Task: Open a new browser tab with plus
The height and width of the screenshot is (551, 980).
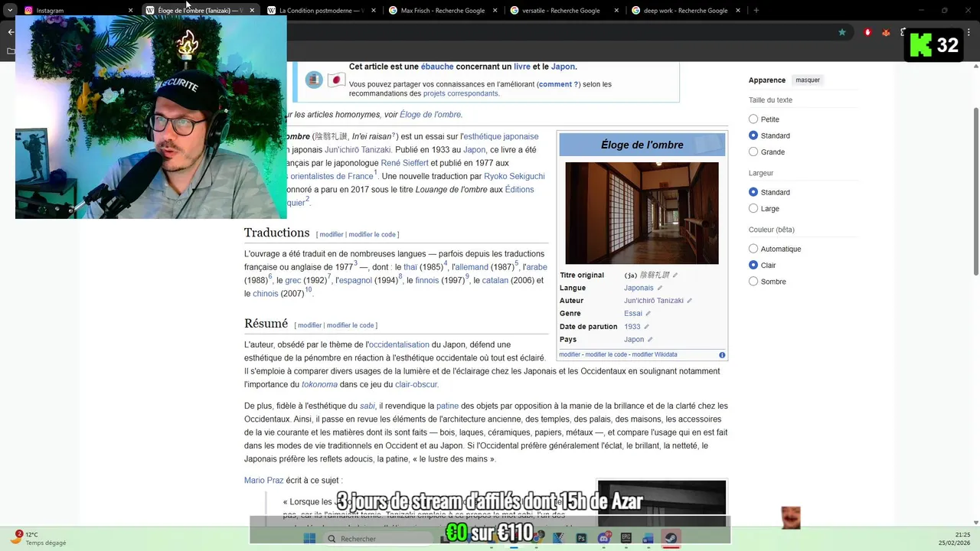Action: [x=756, y=11]
